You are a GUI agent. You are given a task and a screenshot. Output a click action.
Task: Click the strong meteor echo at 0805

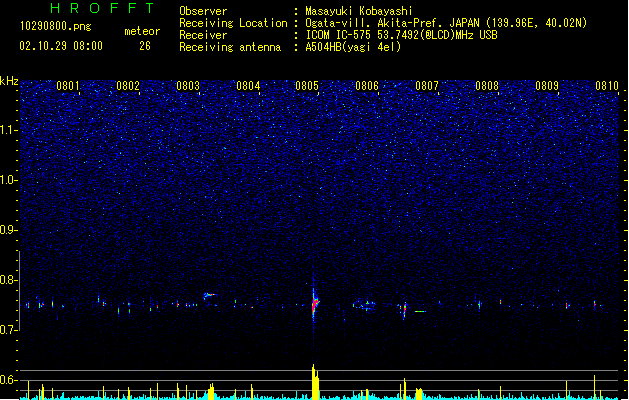(x=314, y=303)
